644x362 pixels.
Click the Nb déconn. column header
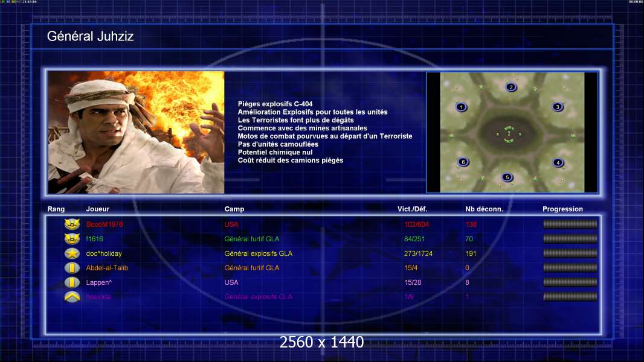pyautogui.click(x=484, y=209)
